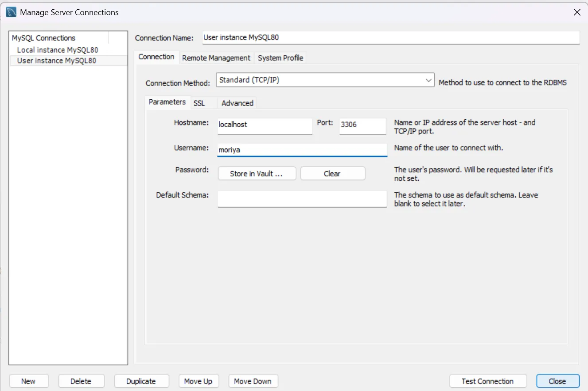Click the Password label

pyautogui.click(x=192, y=169)
